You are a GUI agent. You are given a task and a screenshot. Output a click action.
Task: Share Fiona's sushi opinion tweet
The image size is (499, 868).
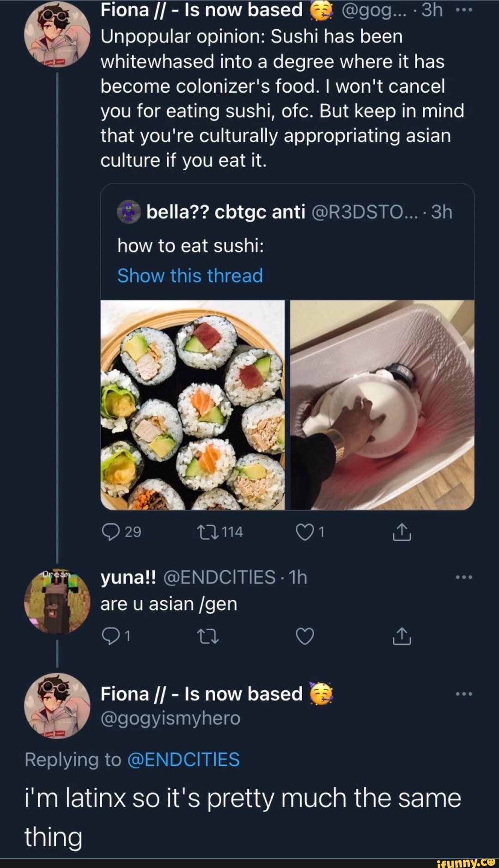[402, 532]
